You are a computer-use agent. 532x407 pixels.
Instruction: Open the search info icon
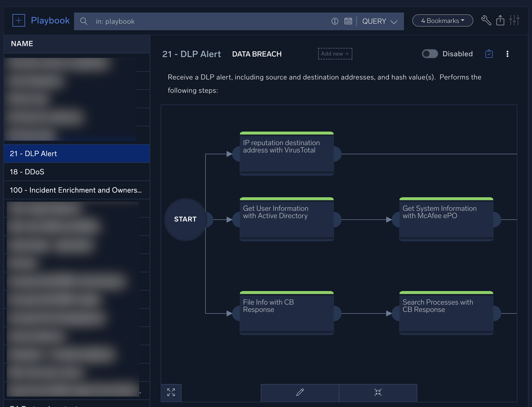335,21
